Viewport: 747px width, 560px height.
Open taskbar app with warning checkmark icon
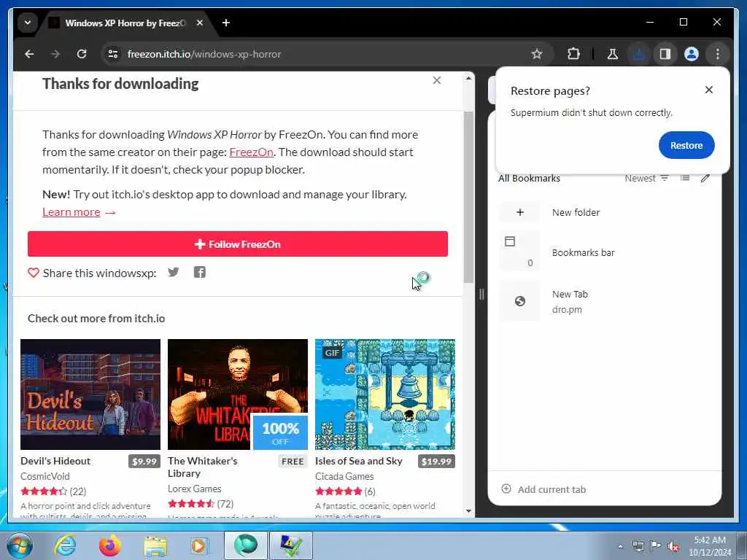(x=290, y=545)
